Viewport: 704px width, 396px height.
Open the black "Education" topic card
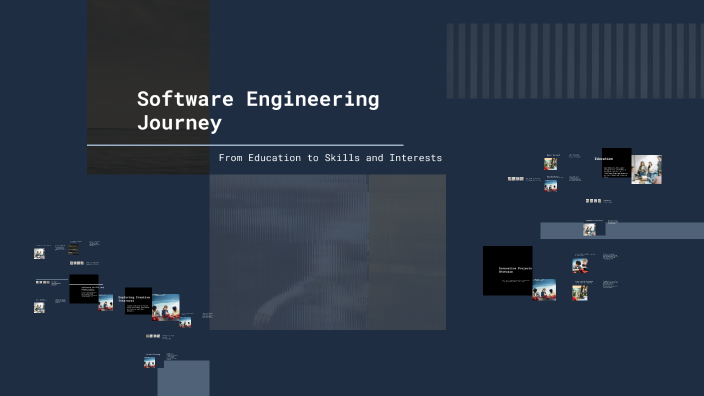616,163
